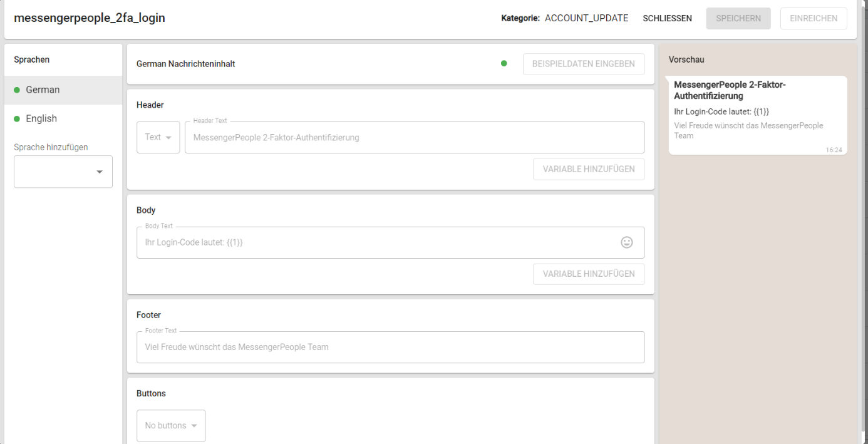Click the Header section label
Image resolution: width=868 pixels, height=444 pixels.
(x=150, y=105)
